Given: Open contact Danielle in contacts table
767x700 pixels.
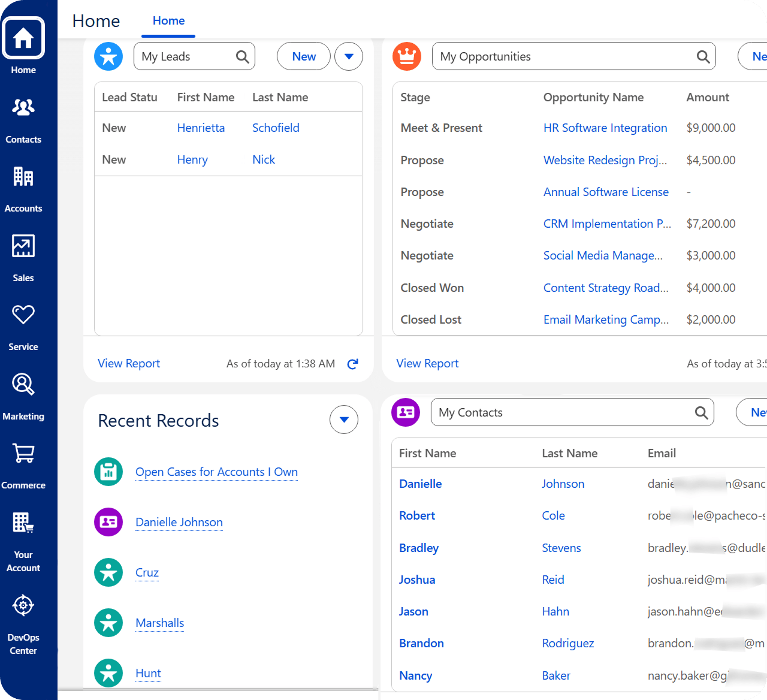Looking at the screenshot, I should click(420, 484).
